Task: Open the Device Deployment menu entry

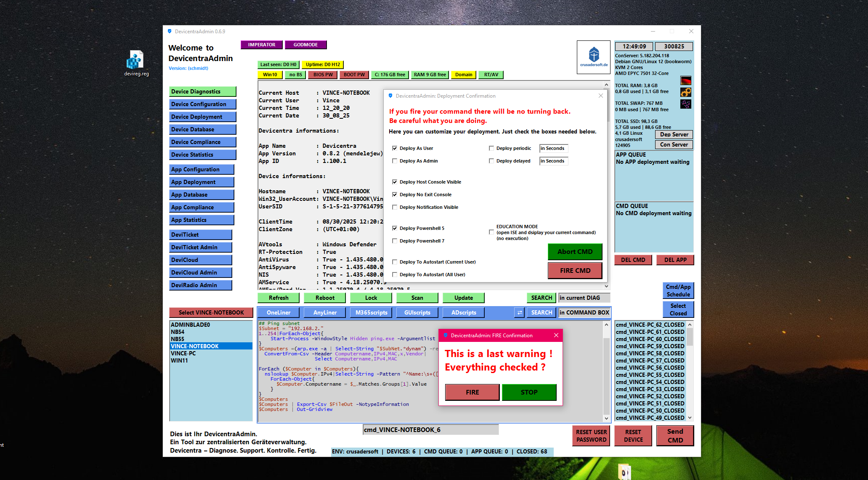Action: click(x=202, y=117)
